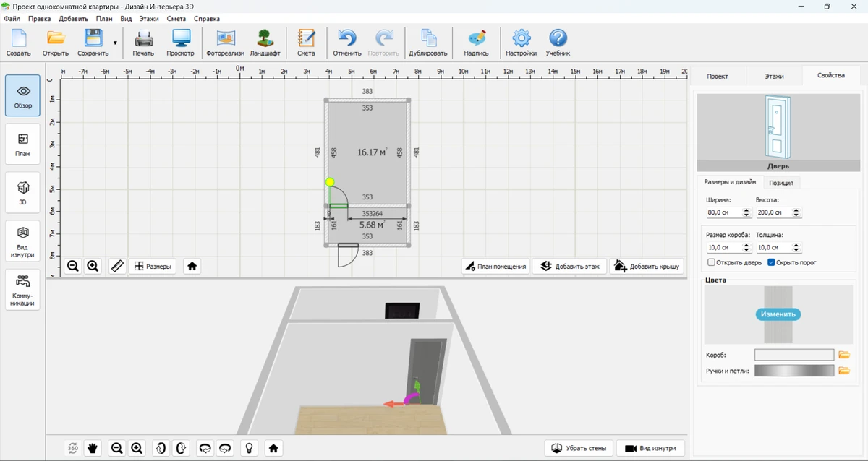The width and height of the screenshot is (868, 461).
Task: Open the Добавить menu
Action: coord(74,18)
